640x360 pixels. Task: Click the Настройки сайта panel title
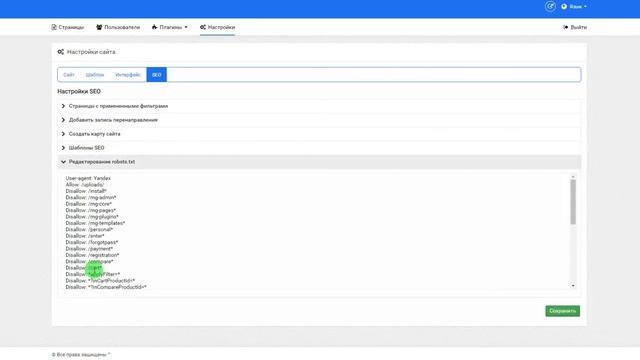click(91, 52)
